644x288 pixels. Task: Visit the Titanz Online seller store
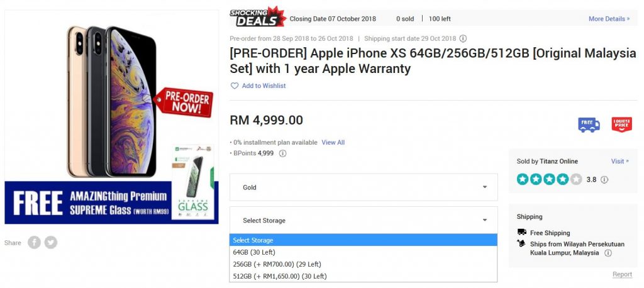619,162
